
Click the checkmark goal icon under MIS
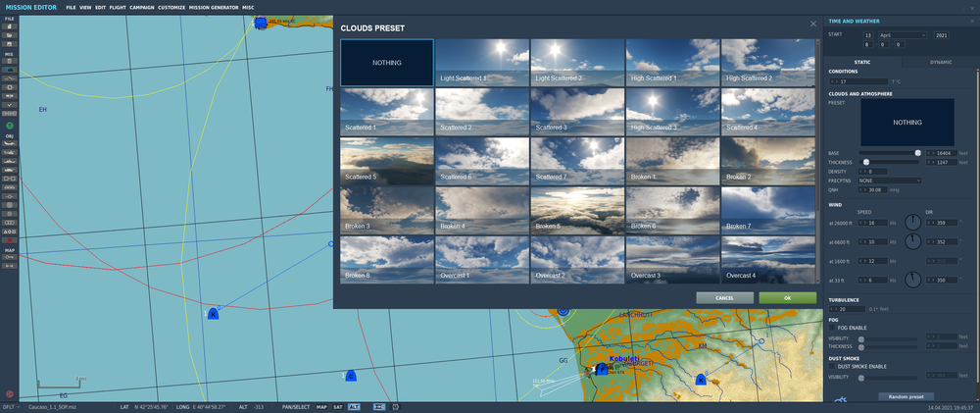(x=10, y=105)
